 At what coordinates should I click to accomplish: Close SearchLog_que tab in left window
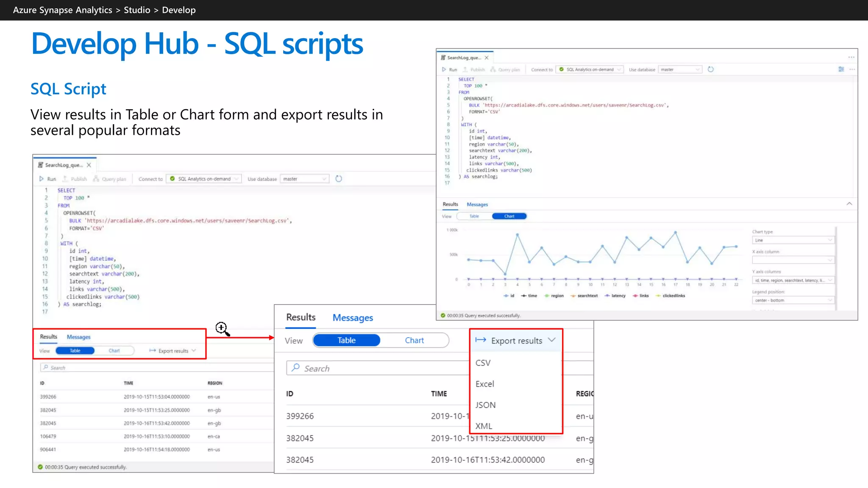pyautogui.click(x=89, y=165)
